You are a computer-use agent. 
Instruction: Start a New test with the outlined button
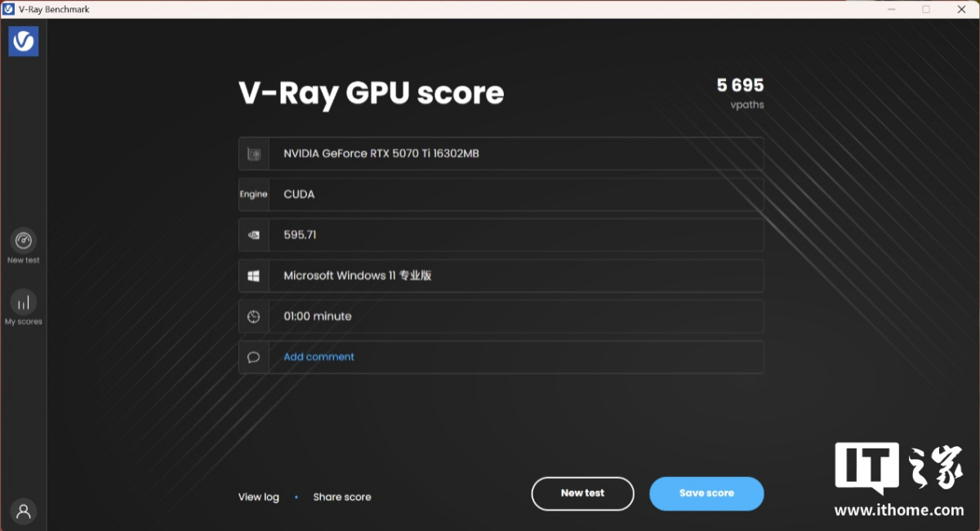582,493
